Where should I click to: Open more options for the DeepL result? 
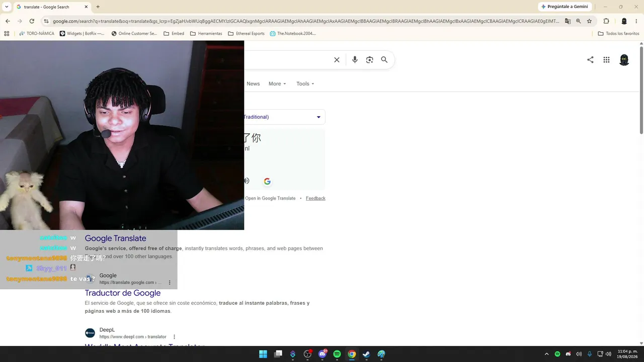(174, 337)
